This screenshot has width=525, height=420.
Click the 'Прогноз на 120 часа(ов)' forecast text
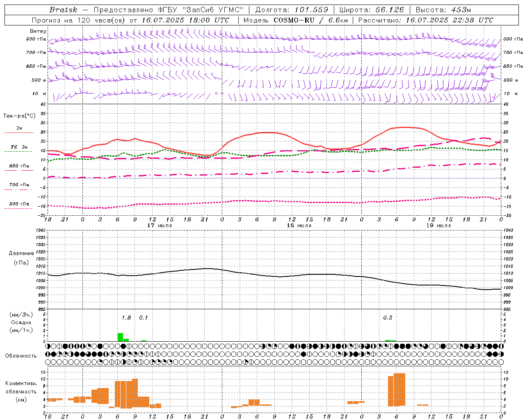[79, 20]
